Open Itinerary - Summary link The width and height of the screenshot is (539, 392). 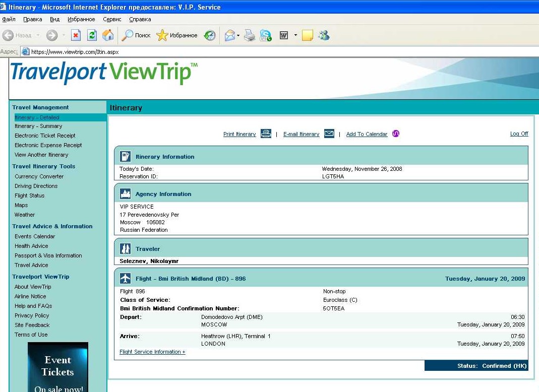38,126
